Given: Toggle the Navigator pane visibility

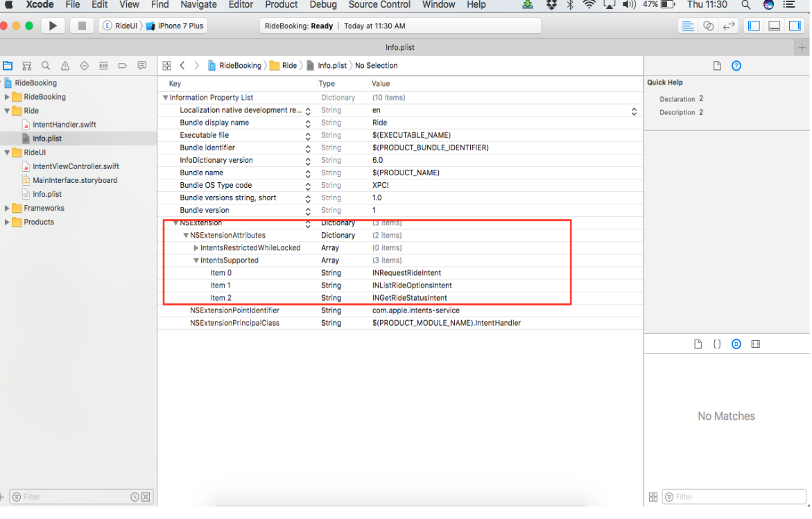Looking at the screenshot, I should click(x=754, y=26).
